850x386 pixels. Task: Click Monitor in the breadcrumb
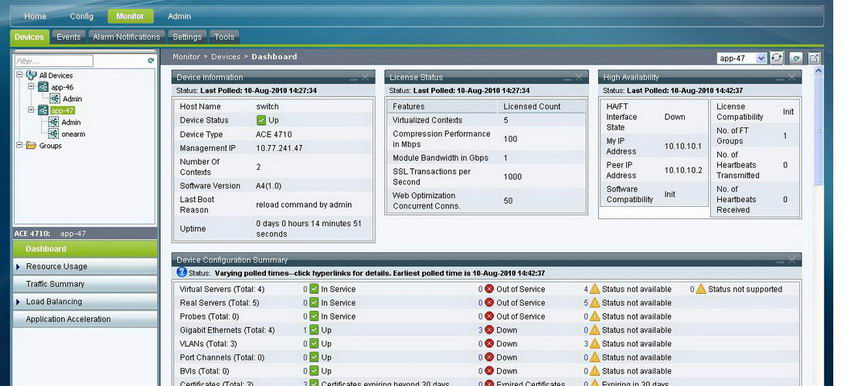pyautogui.click(x=186, y=56)
